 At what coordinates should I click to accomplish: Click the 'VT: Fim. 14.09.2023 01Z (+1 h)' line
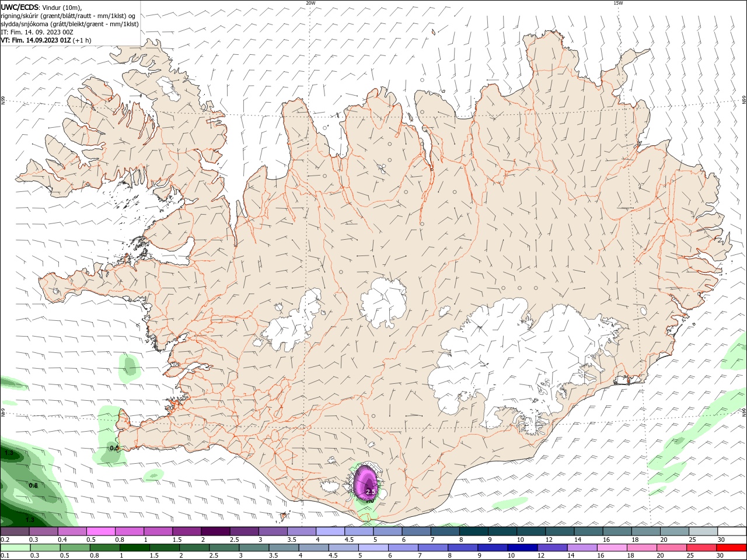(46, 40)
